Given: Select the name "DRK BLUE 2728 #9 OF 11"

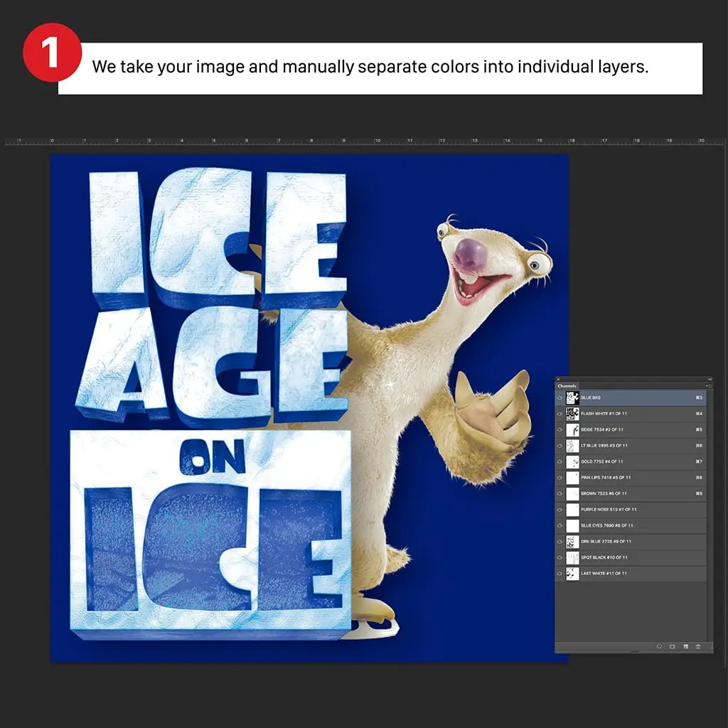Looking at the screenshot, I should click(x=606, y=542).
